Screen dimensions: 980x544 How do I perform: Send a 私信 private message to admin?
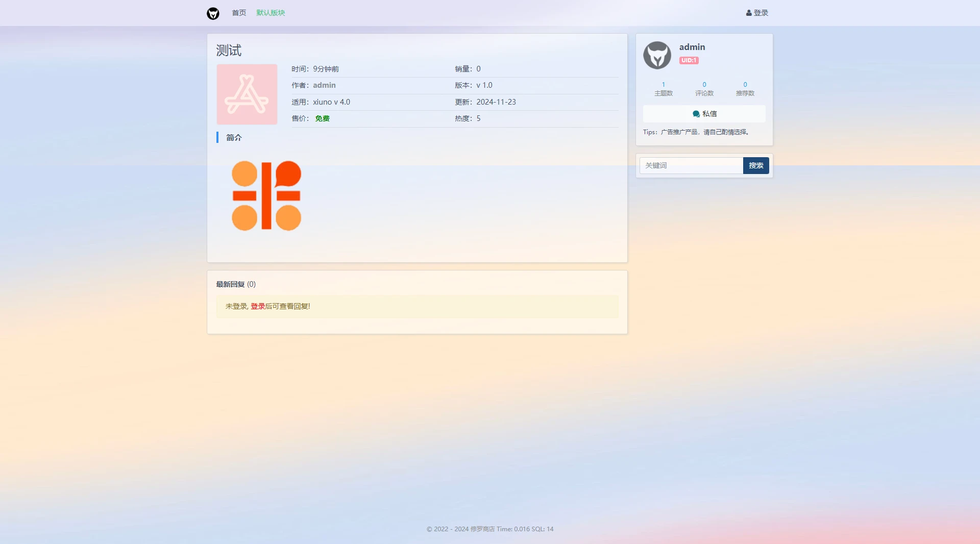click(709, 114)
